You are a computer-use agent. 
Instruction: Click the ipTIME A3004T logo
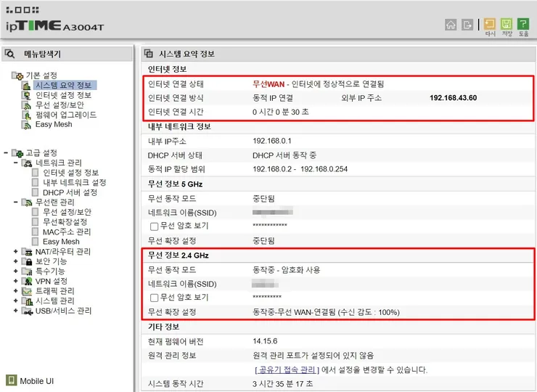pos(55,26)
